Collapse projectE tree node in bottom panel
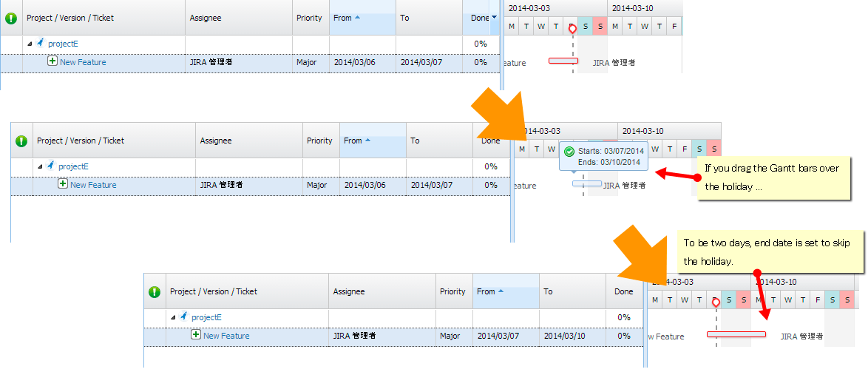Viewport: 868px width, 372px height. tap(174, 317)
